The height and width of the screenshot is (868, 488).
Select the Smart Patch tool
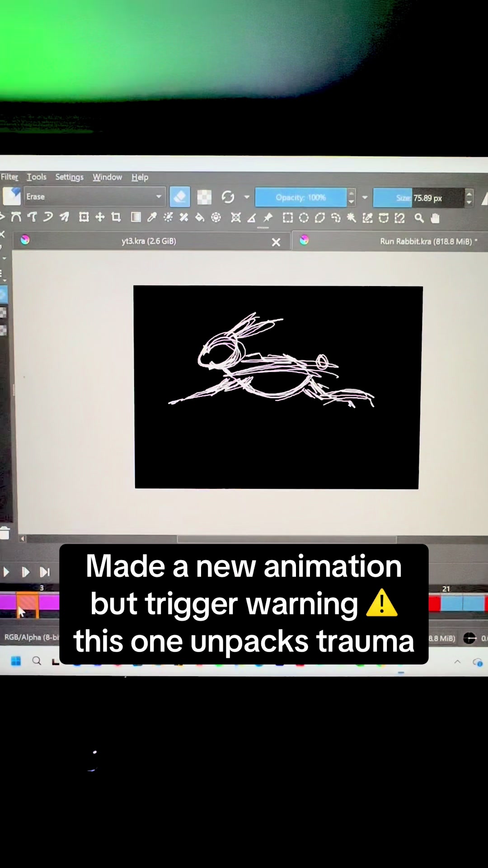click(183, 217)
